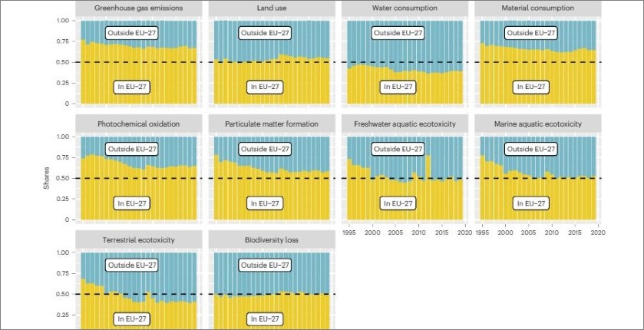
Task: Click 1995 x-axis tick under Freshwater ecotoxicity chart
Action: tap(350, 232)
